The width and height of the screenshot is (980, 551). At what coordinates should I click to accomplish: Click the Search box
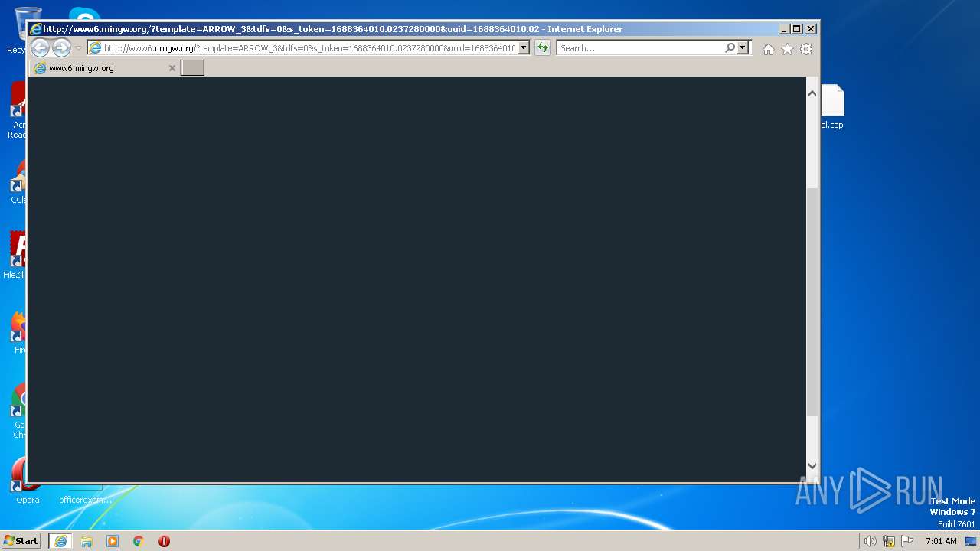(641, 48)
